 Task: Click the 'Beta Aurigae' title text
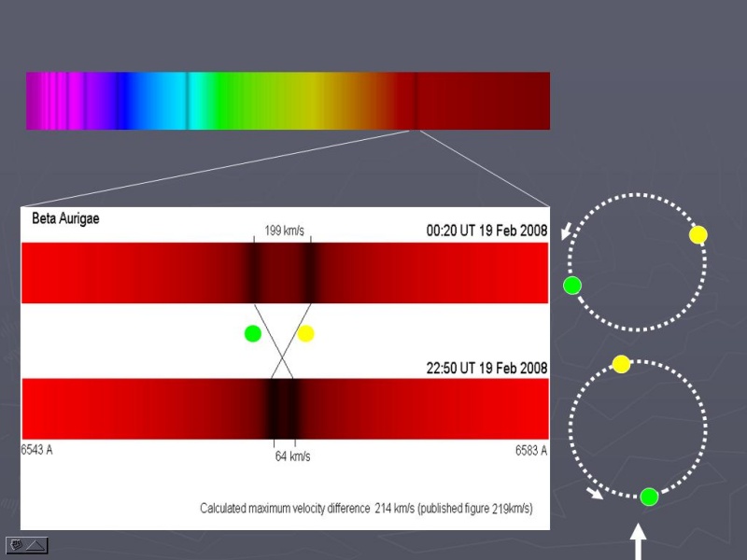click(65, 218)
